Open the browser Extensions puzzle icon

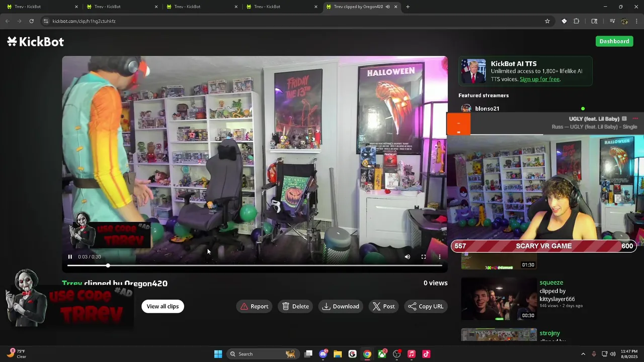[577, 21]
